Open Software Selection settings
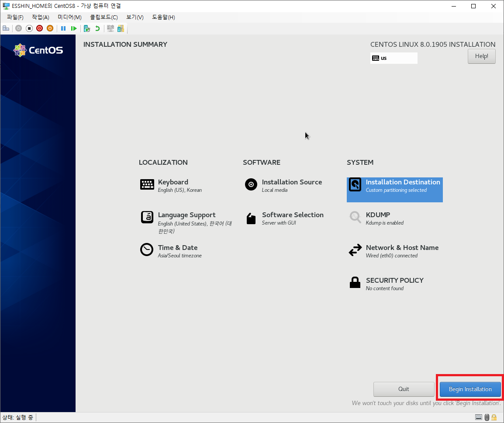The image size is (504, 423). (284, 218)
